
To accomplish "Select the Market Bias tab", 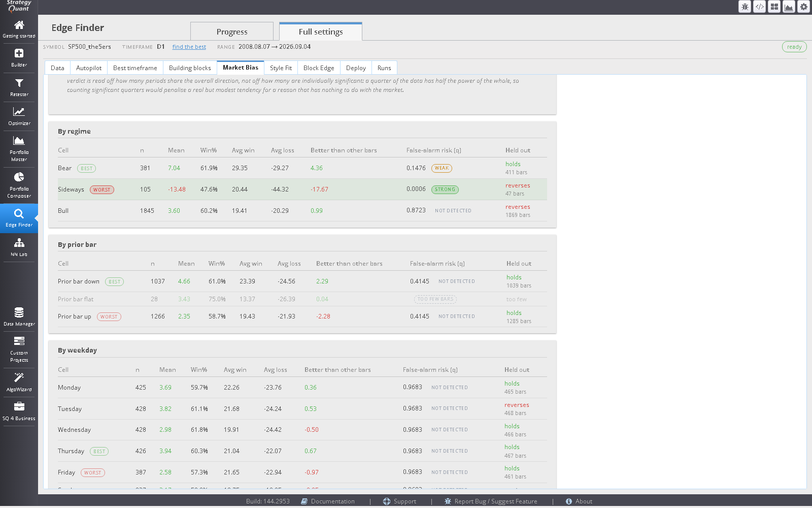I will (x=241, y=68).
